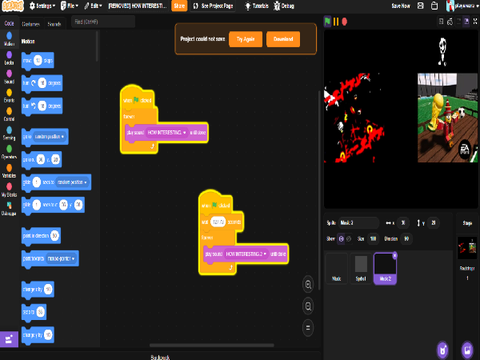Open the HOW INTERESTING 2 sound dropdown in lower script

(246, 254)
